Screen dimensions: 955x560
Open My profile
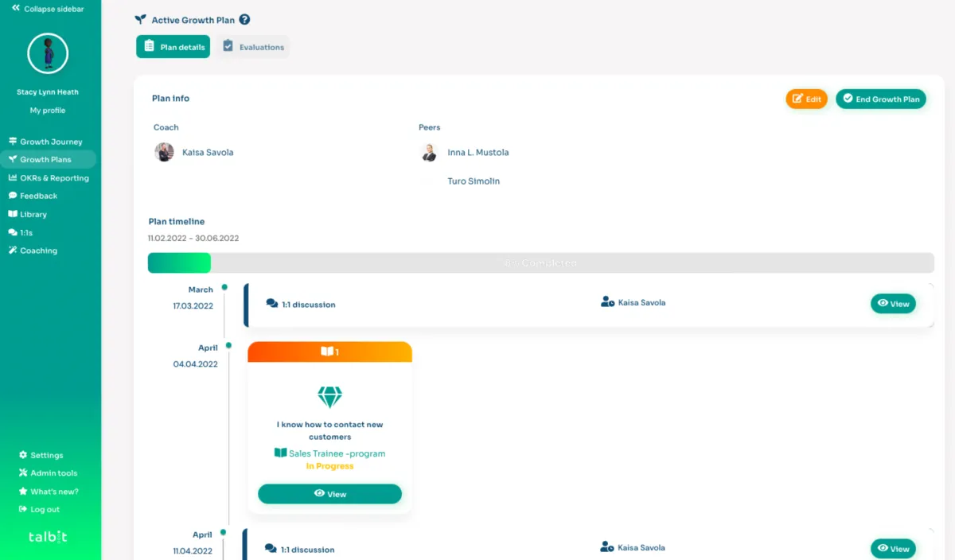46,110
